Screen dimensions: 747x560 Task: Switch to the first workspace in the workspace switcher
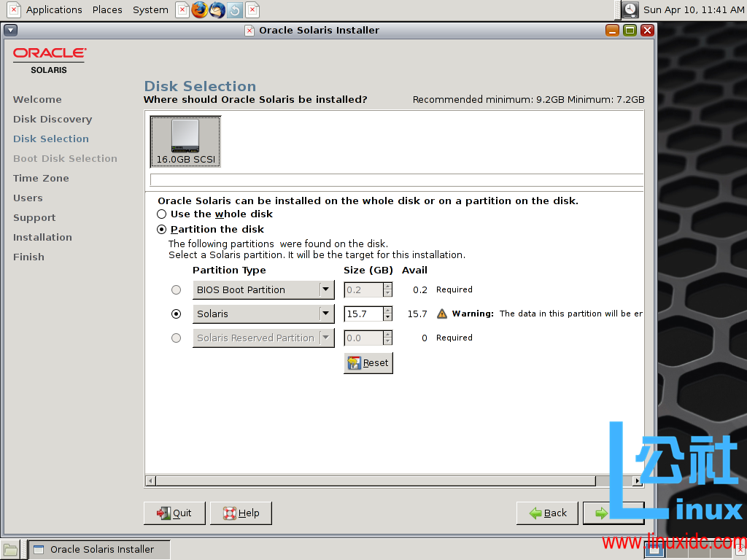point(654,550)
